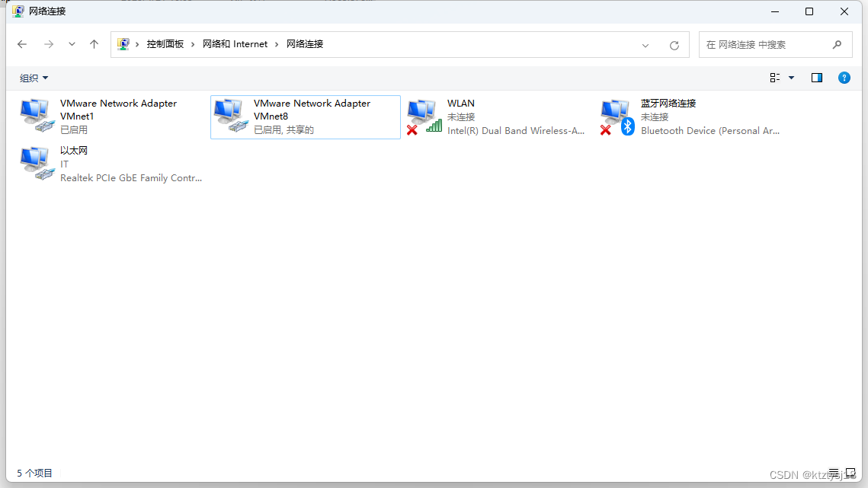The image size is (868, 488).
Task: Toggle the preview pane
Action: coord(816,78)
